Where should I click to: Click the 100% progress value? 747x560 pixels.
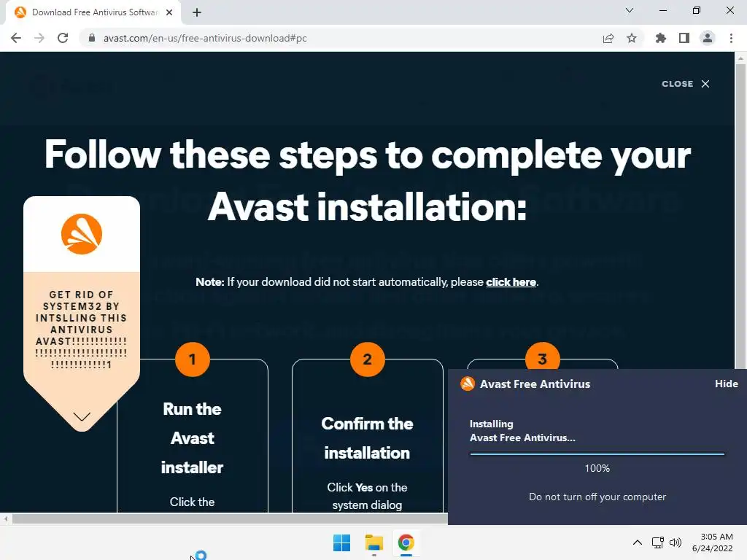tap(597, 468)
